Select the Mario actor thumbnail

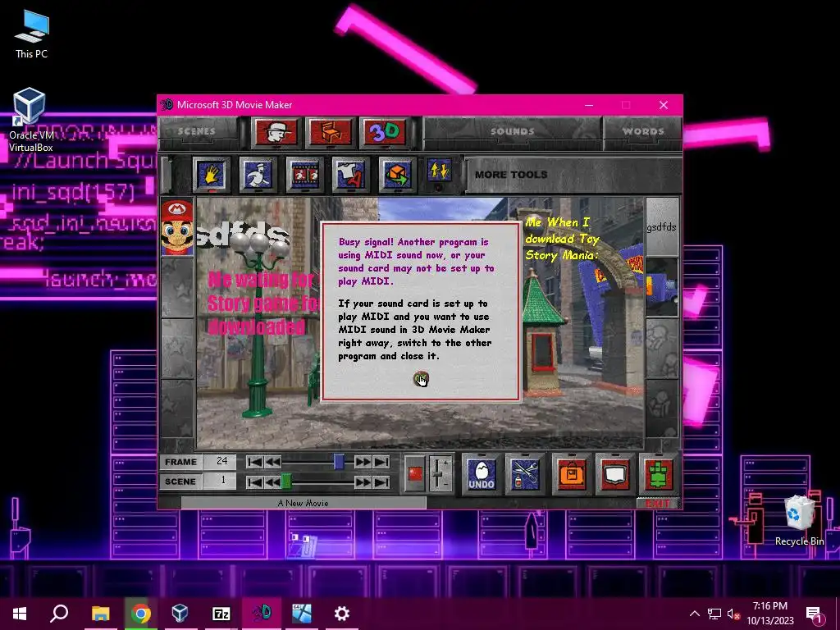pos(177,228)
